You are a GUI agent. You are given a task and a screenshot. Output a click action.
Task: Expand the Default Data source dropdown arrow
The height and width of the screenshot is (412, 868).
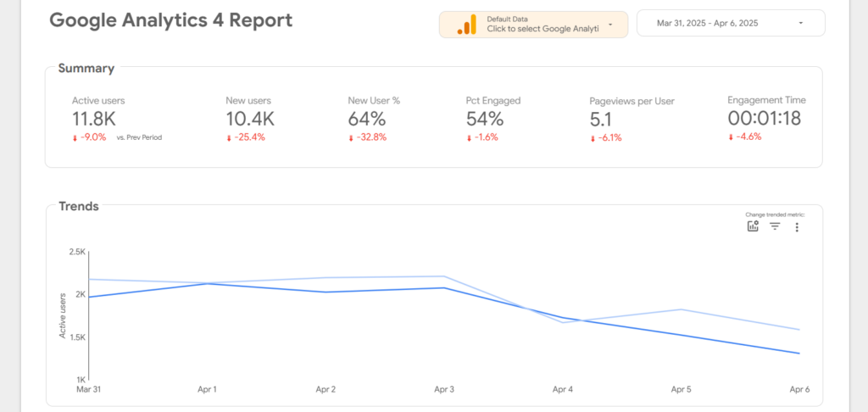(610, 25)
